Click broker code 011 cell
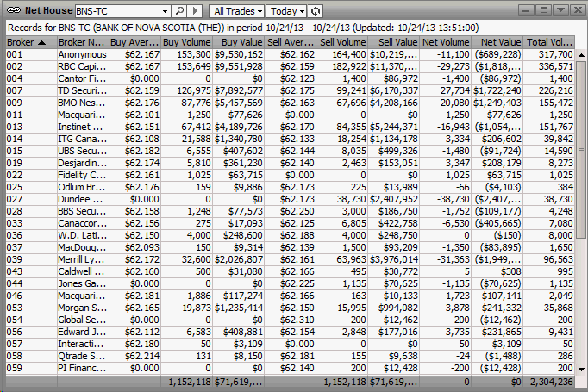 click(32, 115)
